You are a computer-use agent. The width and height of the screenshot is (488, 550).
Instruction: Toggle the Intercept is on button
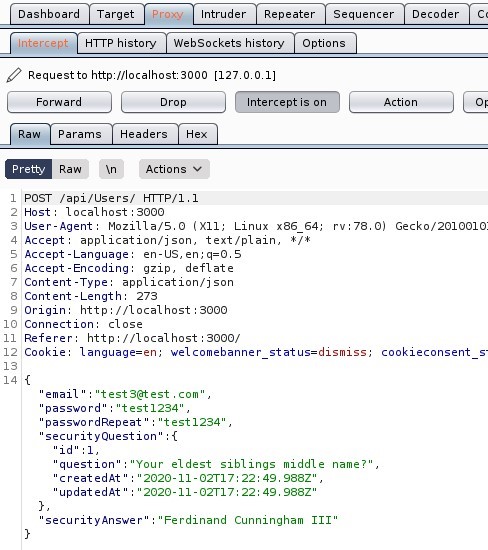[287, 102]
